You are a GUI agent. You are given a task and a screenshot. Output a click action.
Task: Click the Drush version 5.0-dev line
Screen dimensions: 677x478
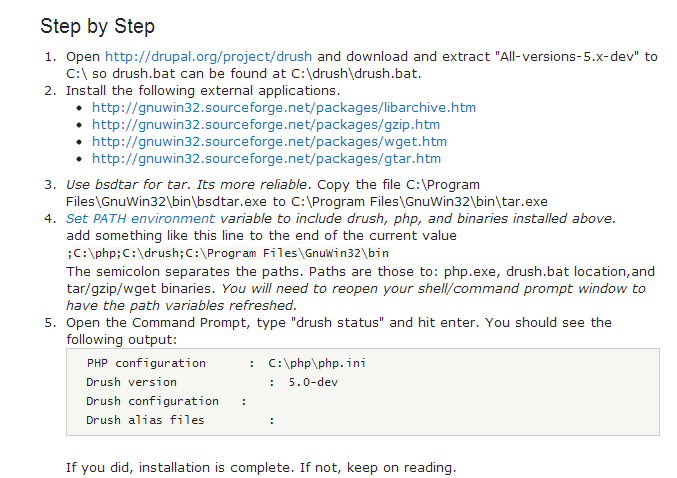click(x=212, y=382)
